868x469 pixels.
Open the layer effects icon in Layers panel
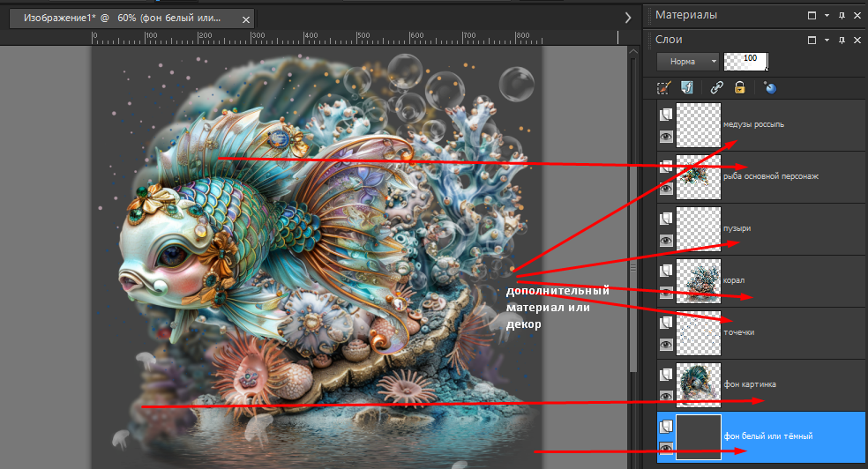tap(688, 87)
